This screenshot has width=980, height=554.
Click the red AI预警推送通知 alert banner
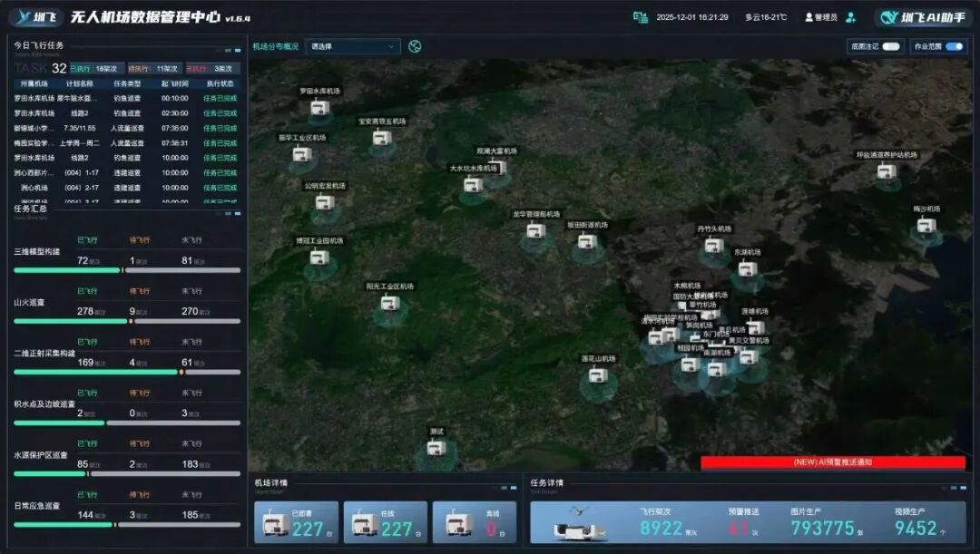click(832, 462)
